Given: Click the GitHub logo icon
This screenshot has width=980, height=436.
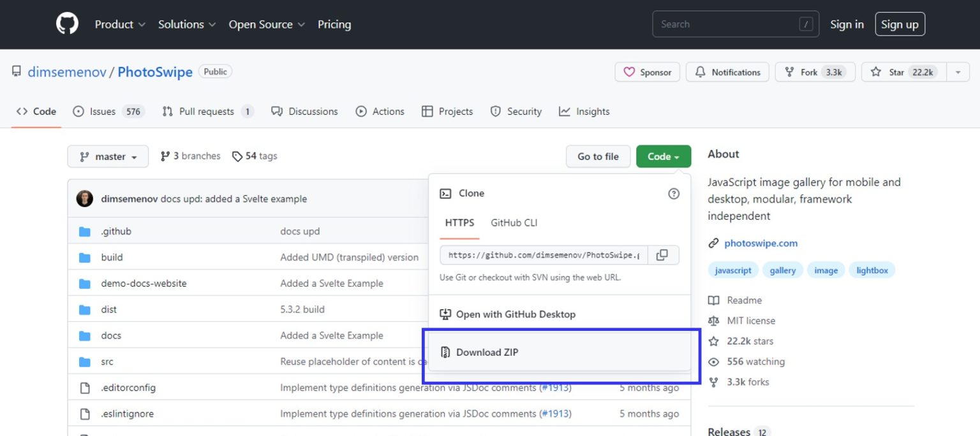Looking at the screenshot, I should point(67,24).
